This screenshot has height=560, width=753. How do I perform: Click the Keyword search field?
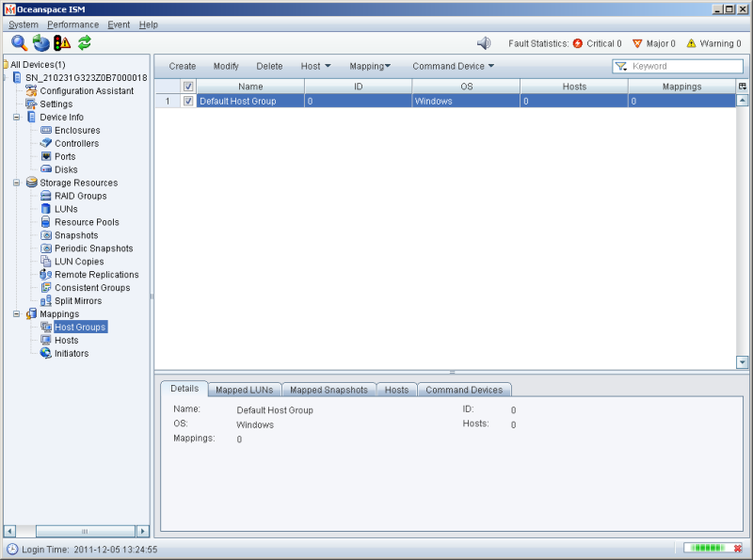678,66
